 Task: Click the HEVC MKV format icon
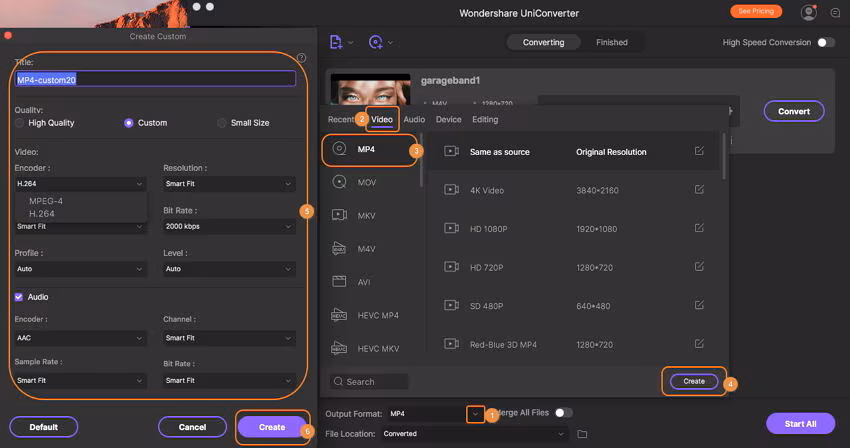click(x=339, y=348)
